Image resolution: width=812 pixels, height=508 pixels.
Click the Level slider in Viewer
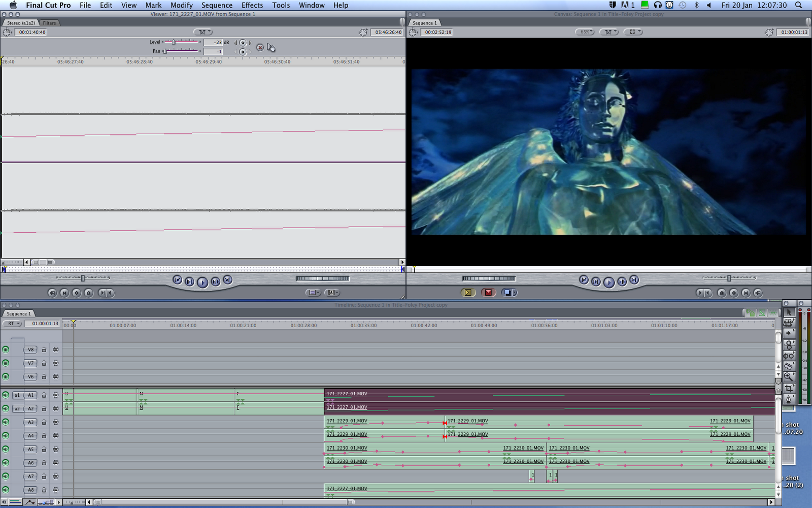click(181, 42)
